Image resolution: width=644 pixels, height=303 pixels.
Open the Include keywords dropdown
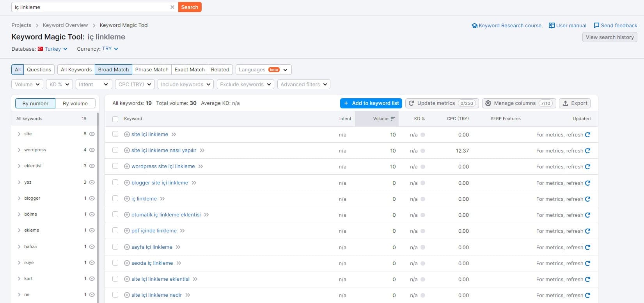(x=186, y=84)
